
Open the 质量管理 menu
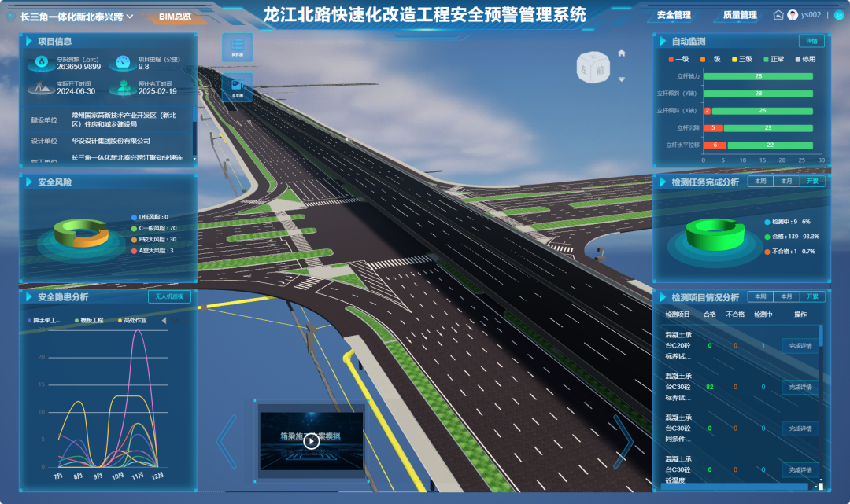coord(740,15)
